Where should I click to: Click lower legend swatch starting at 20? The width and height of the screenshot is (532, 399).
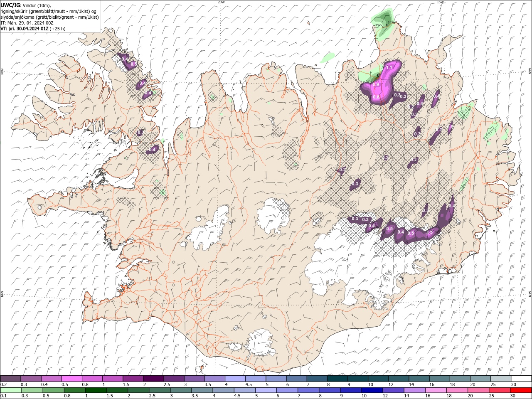(x=478, y=390)
